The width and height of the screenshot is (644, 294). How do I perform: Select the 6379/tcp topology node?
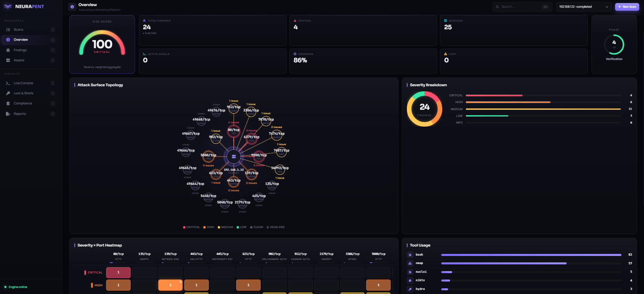click(x=252, y=138)
